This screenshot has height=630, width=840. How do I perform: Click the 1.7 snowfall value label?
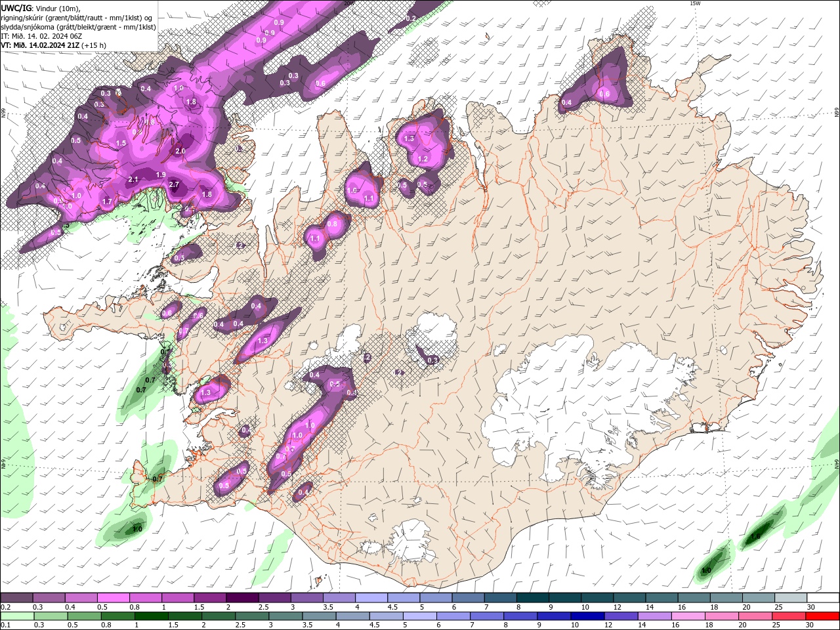pos(108,201)
